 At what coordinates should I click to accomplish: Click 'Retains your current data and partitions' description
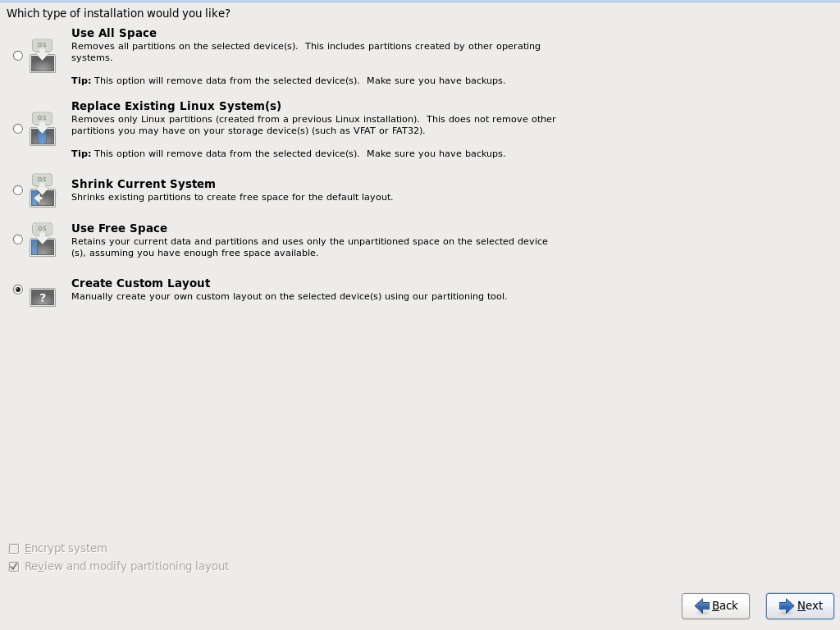coord(309,247)
